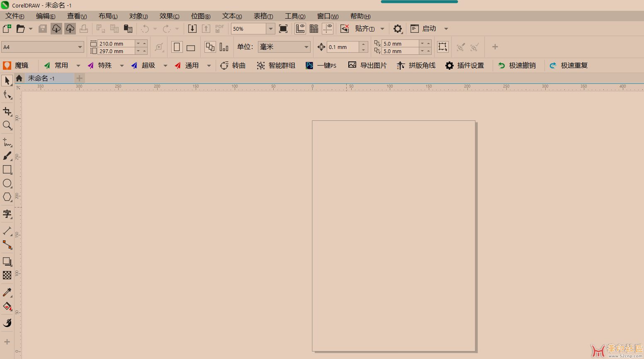This screenshot has width=644, height=359.
Task: Select the Drop Shadow tool
Action: pos(7,261)
